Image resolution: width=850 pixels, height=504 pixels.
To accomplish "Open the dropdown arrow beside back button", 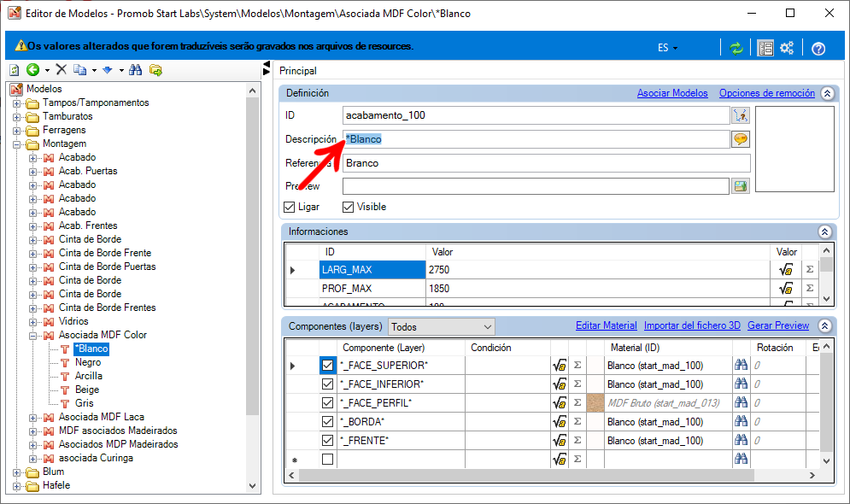I will point(47,70).
